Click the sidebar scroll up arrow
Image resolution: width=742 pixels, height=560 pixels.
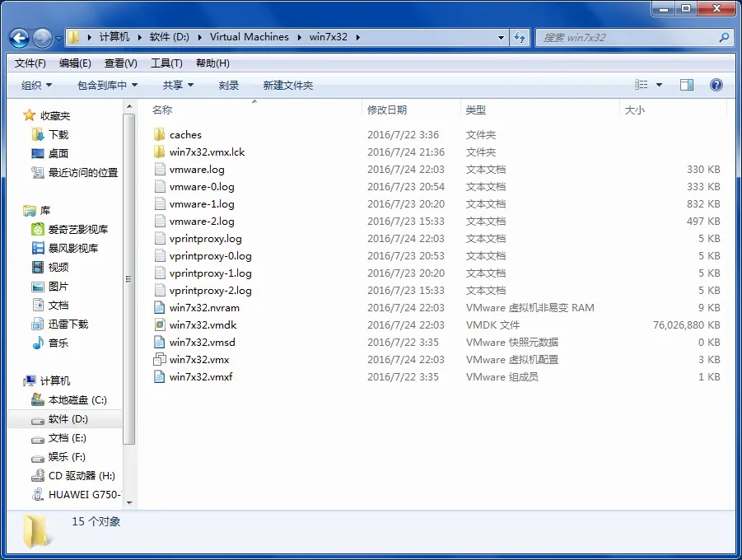[129, 106]
